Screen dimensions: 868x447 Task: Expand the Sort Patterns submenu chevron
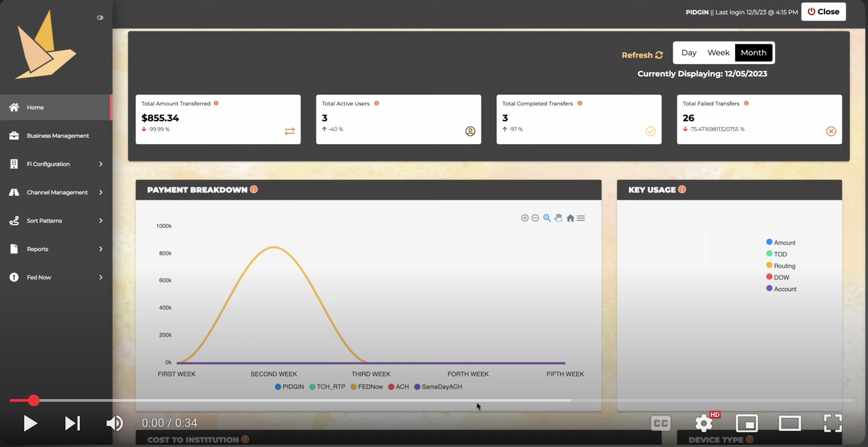tap(101, 220)
